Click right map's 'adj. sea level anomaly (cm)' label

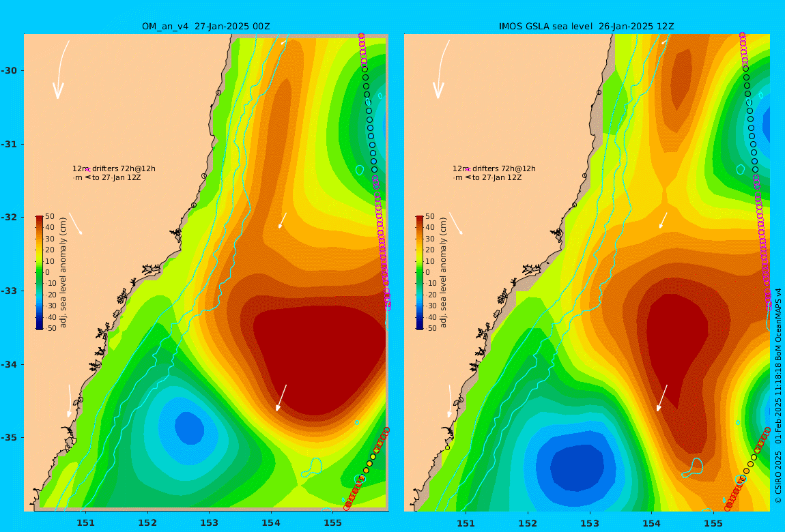[x=443, y=273]
